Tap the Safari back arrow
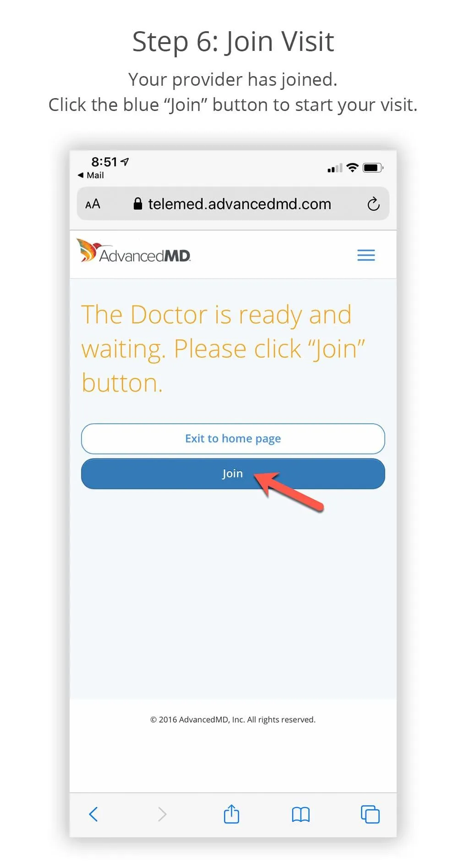 93,814
